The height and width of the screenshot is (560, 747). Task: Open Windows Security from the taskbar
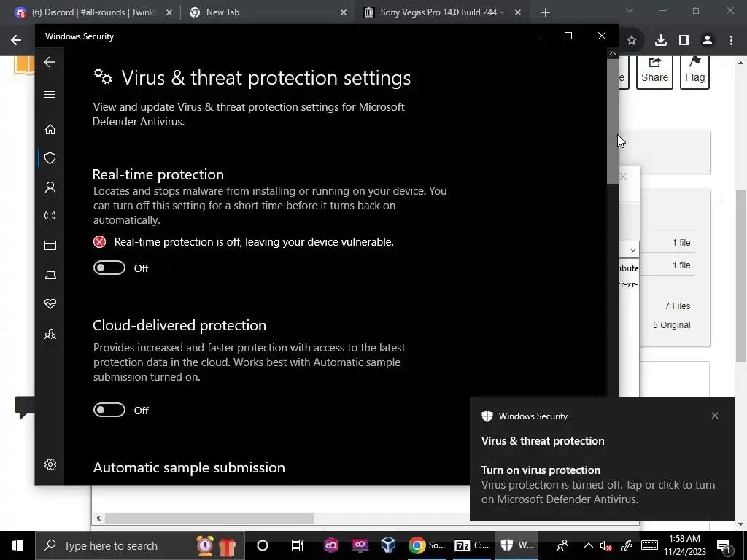[x=517, y=545]
